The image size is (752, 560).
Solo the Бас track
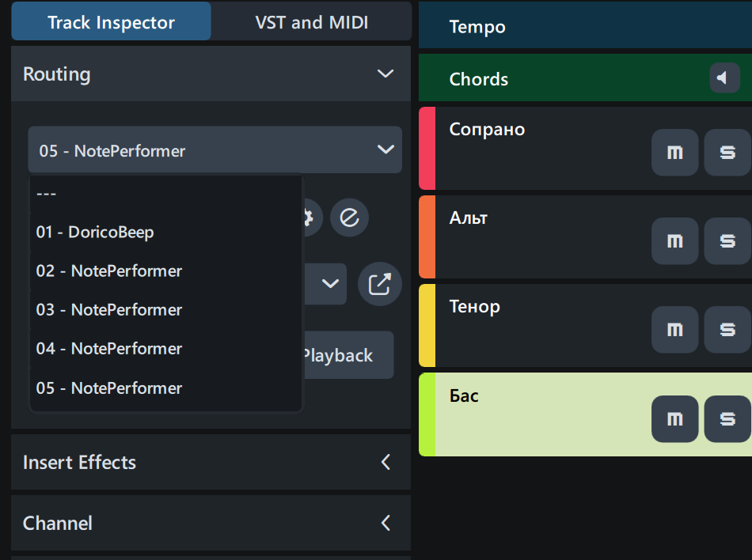[x=727, y=418]
